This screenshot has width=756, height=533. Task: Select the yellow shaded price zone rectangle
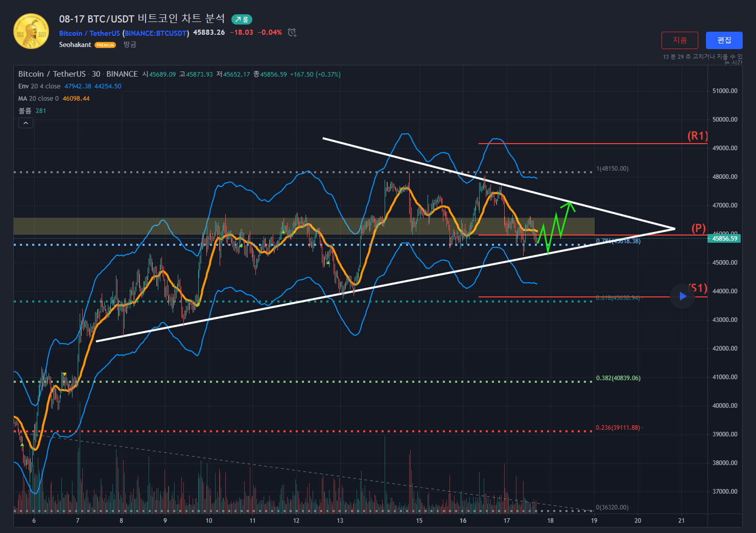pyautogui.click(x=153, y=226)
